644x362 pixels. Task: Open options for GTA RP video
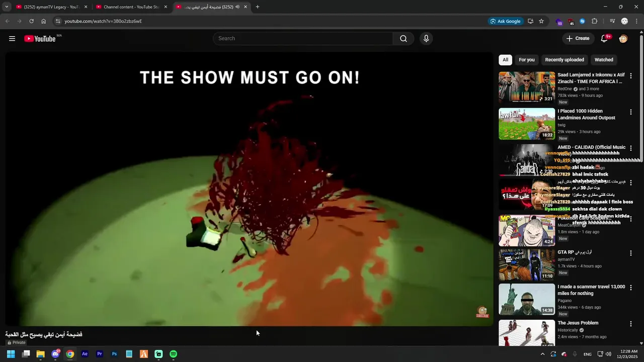click(631, 253)
